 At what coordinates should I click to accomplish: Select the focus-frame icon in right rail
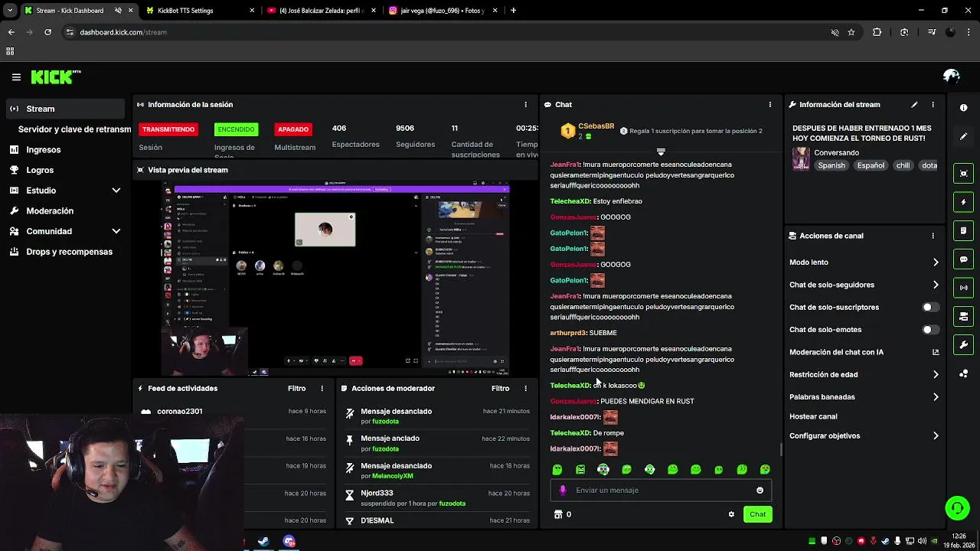pyautogui.click(x=963, y=174)
